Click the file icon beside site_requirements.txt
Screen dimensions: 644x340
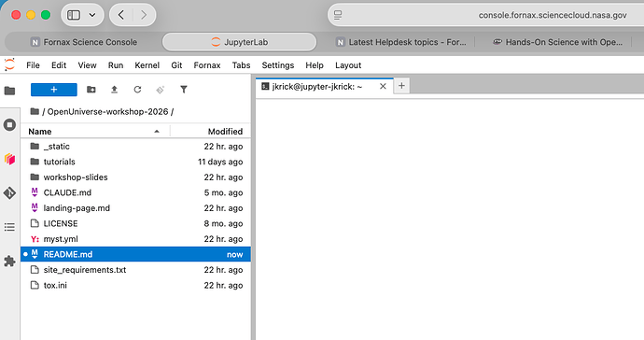click(35, 270)
